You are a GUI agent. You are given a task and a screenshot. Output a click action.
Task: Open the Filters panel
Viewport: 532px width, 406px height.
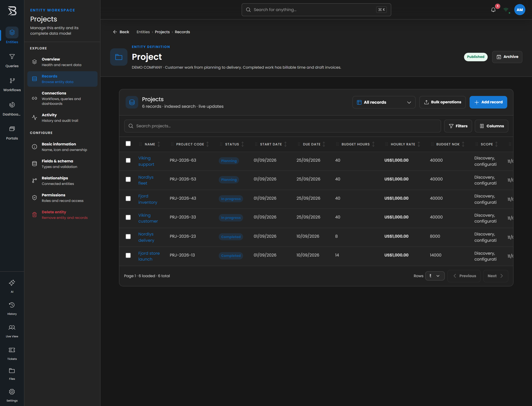coord(458,126)
